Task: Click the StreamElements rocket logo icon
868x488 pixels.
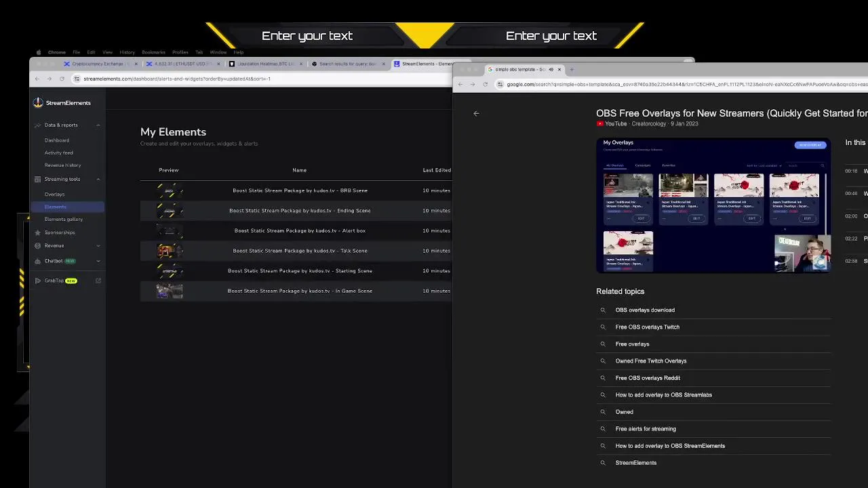Action: pyautogui.click(x=38, y=103)
